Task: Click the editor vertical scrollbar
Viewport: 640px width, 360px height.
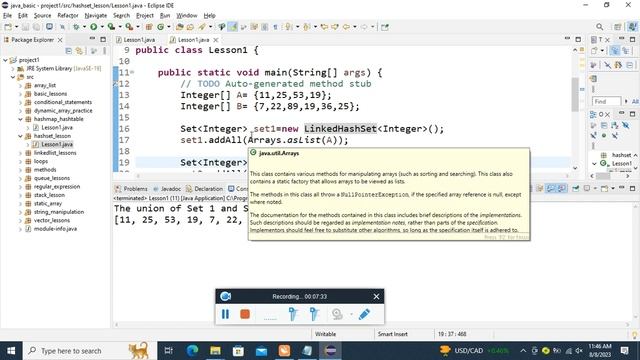Action: pyautogui.click(x=575, y=94)
